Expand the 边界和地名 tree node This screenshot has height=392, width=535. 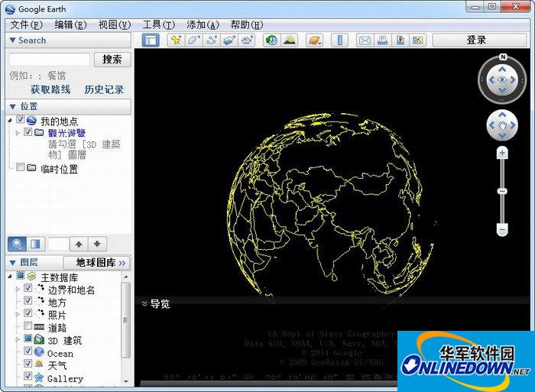pos(18,290)
